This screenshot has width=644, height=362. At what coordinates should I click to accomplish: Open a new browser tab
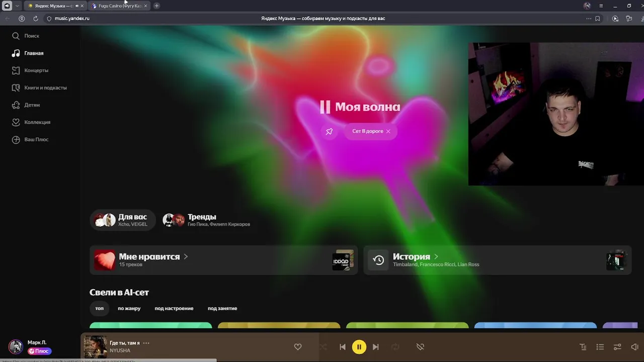pos(156,6)
